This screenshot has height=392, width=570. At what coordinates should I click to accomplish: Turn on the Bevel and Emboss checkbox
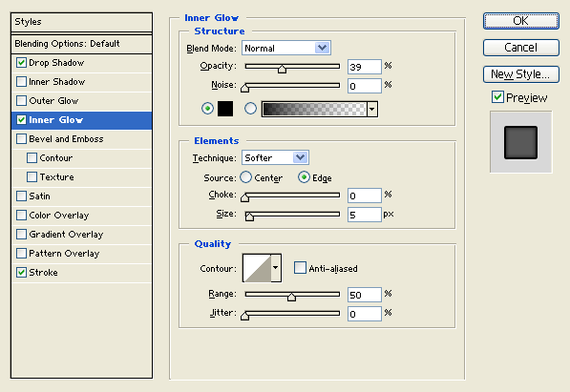[21, 139]
